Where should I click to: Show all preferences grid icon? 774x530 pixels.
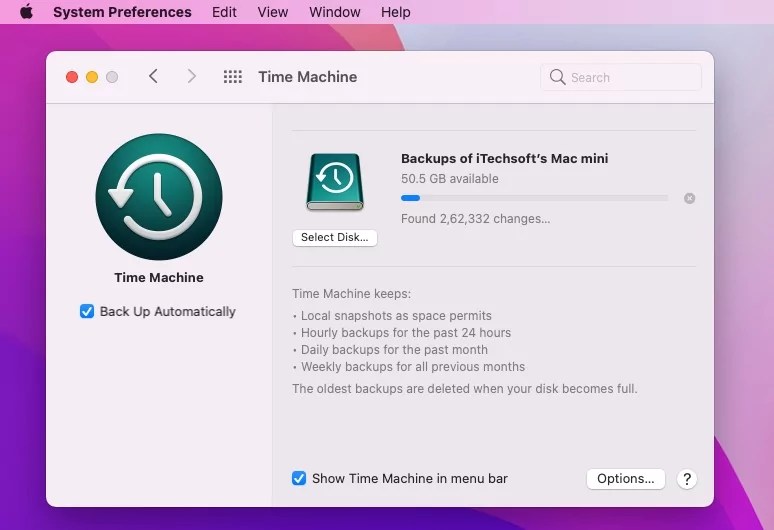click(232, 76)
